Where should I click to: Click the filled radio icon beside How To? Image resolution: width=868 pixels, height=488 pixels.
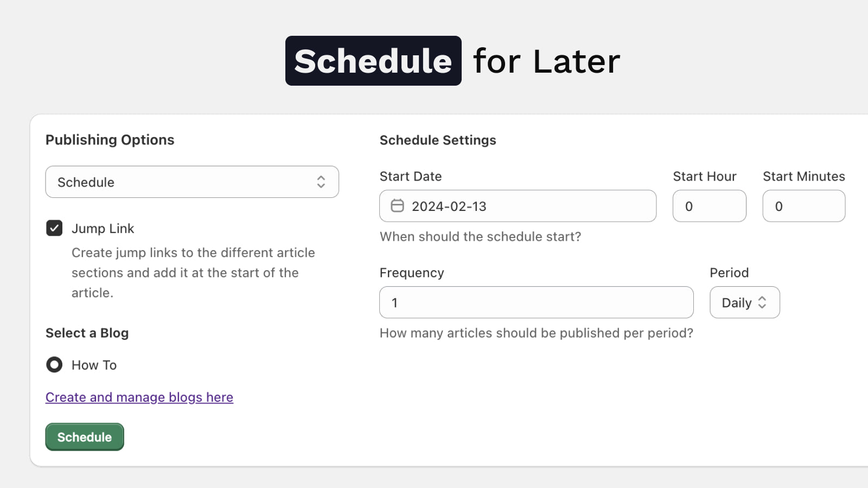pos(54,365)
